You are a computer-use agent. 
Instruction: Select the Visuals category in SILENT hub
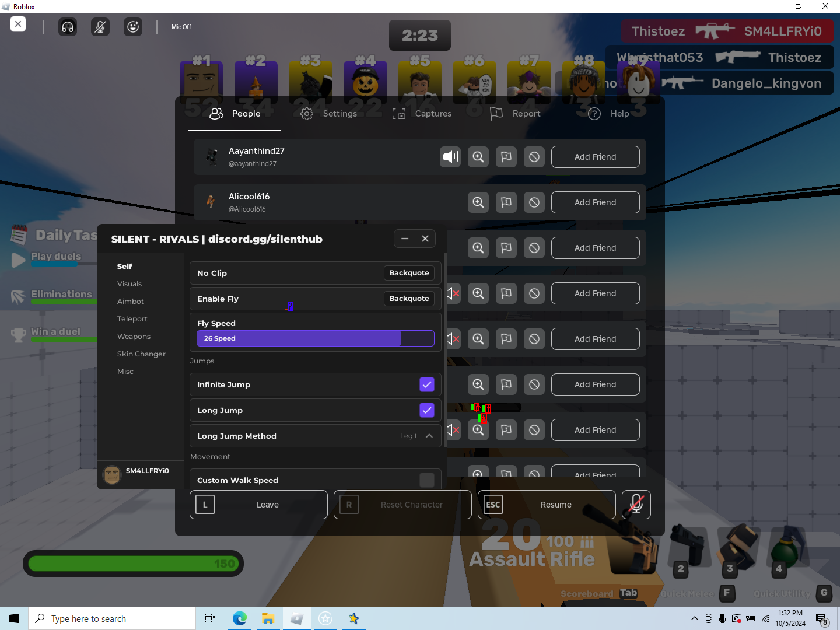click(x=129, y=284)
